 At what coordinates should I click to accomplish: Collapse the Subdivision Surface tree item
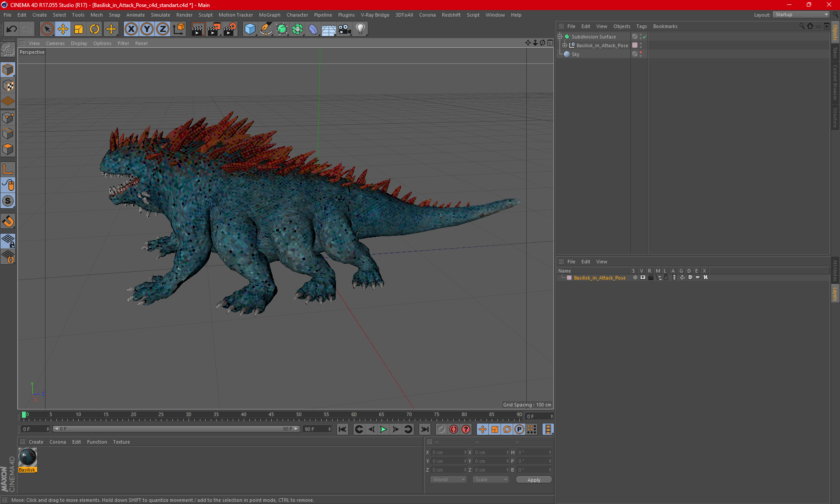(560, 37)
